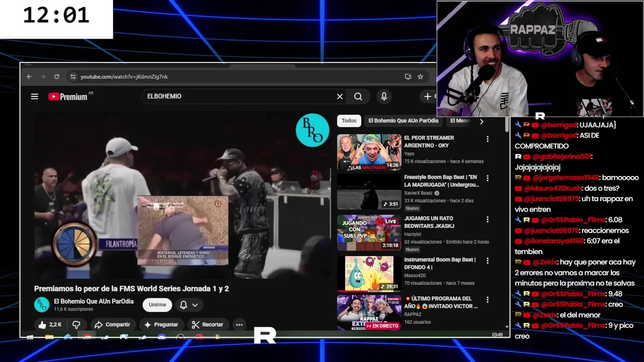Viewport: 644px width, 362px height.
Task: Click video title Premiamos lo peor de FMS
Action: click(x=131, y=289)
